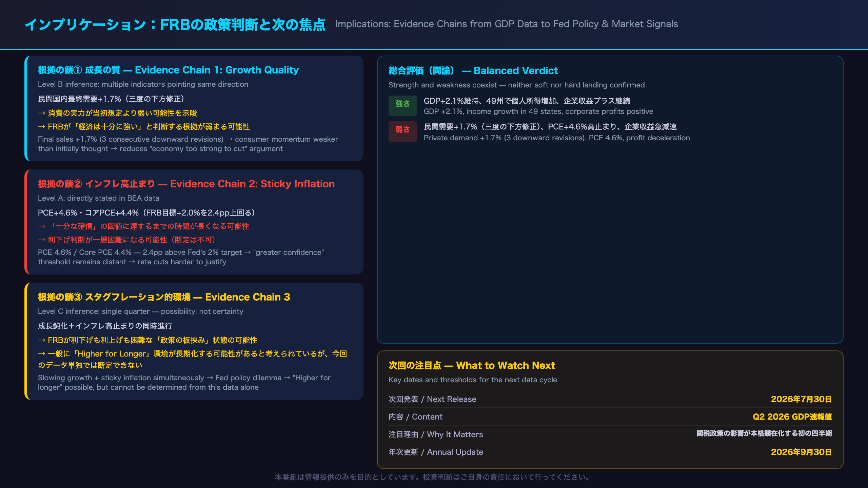
Task: Click the Evidence Chain 3 stagflation heading
Action: click(164, 297)
